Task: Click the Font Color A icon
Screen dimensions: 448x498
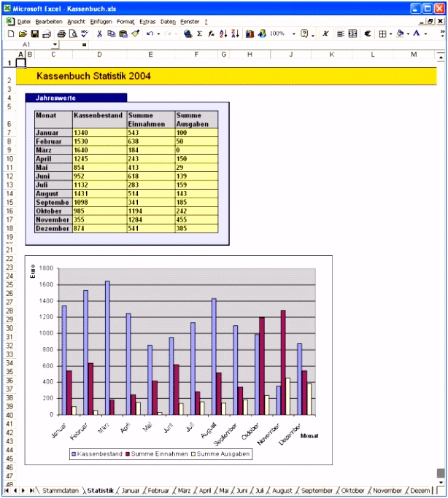Action: click(417, 34)
